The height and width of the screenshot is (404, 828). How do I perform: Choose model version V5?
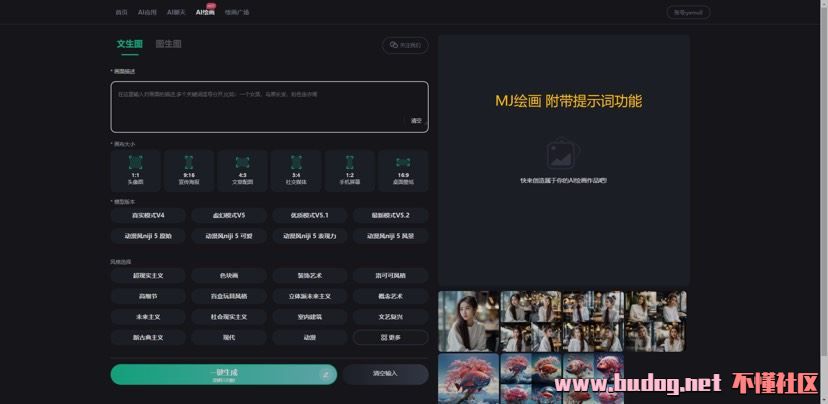pos(229,215)
